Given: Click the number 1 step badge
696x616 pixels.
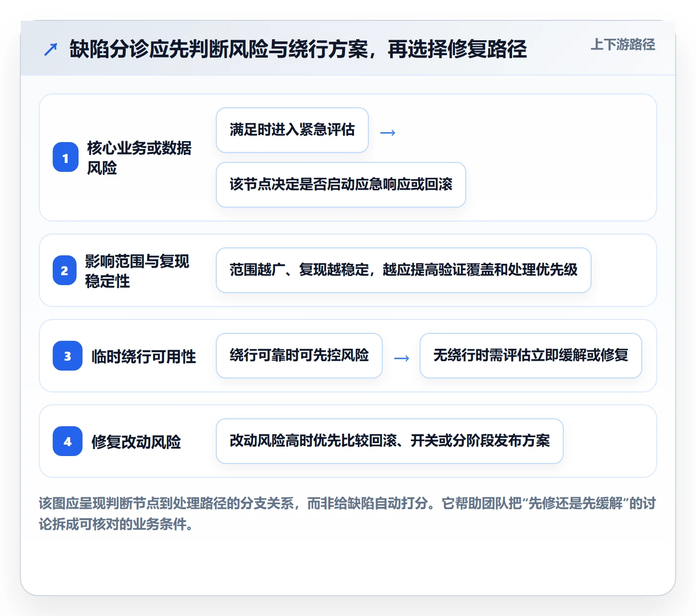Looking at the screenshot, I should [x=66, y=157].
